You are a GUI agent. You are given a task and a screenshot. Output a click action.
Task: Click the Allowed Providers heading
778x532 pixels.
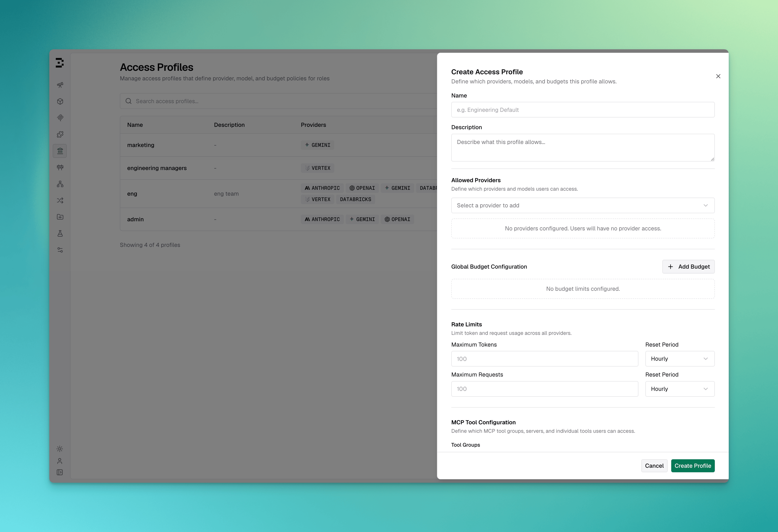(476, 180)
